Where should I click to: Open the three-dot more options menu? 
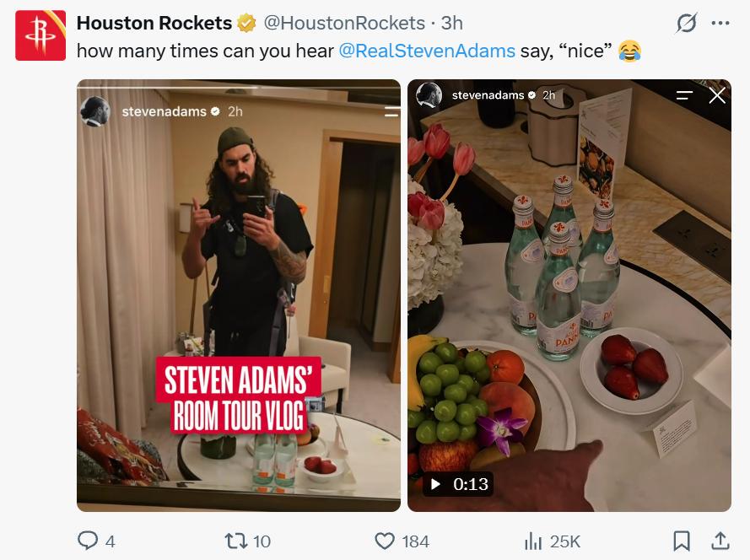[x=720, y=23]
